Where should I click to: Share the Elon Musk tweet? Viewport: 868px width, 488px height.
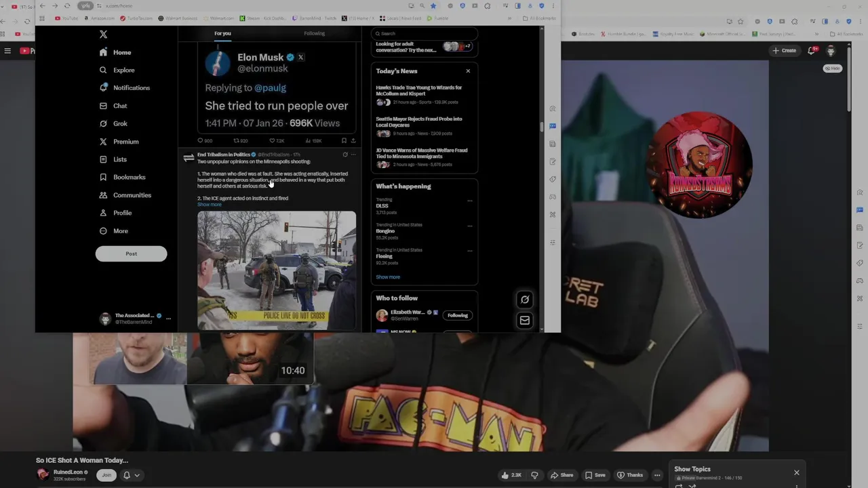(x=353, y=141)
